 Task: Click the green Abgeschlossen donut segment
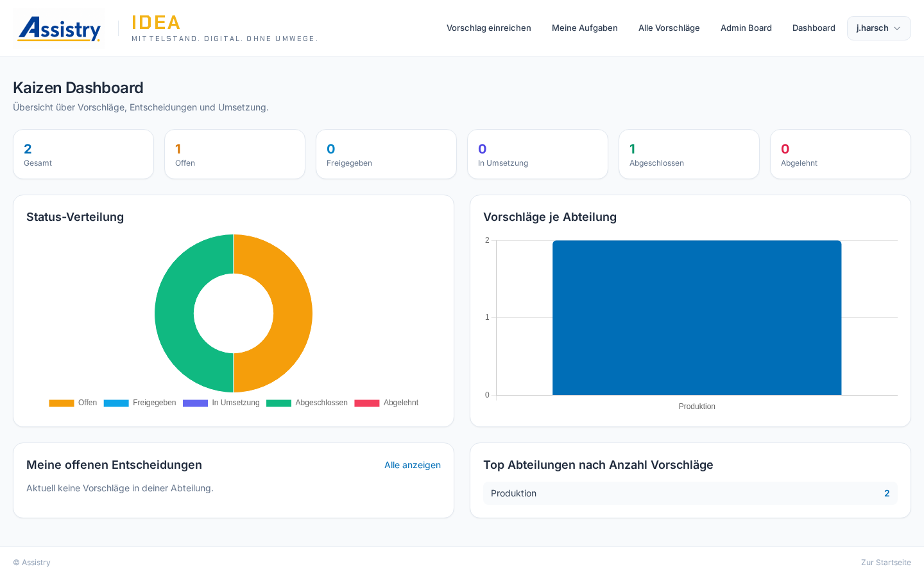pyautogui.click(x=175, y=313)
